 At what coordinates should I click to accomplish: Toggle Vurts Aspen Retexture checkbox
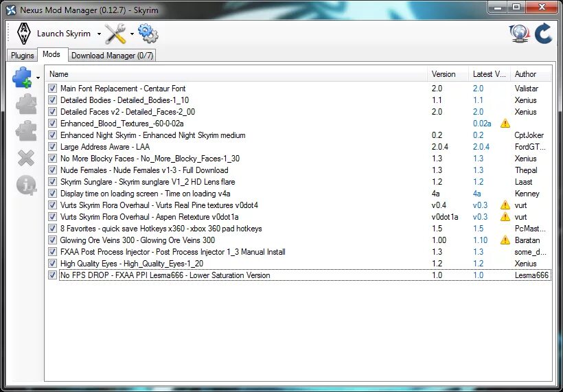pos(52,217)
